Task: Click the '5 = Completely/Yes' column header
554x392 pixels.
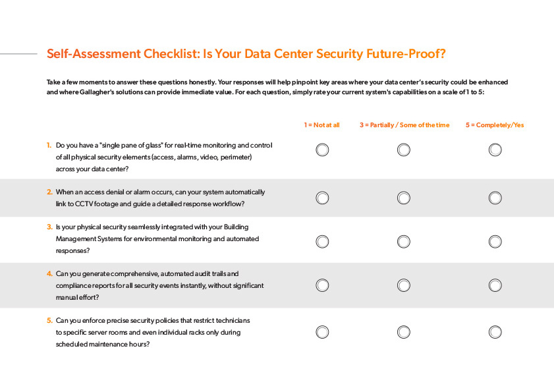Action: coord(495,125)
